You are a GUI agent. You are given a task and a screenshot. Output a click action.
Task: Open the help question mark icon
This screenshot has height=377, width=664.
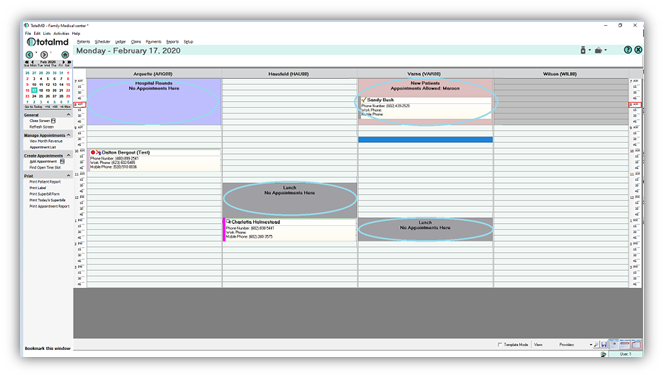628,50
